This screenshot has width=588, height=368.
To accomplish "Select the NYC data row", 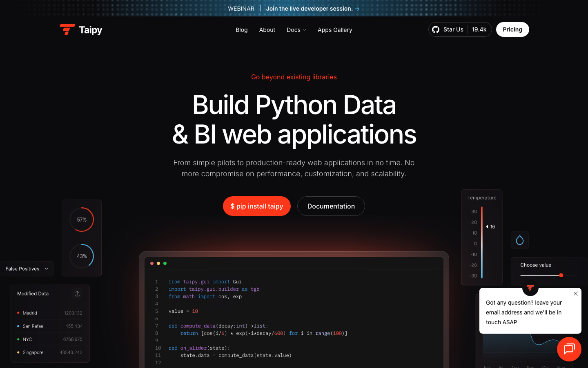I will [x=50, y=339].
